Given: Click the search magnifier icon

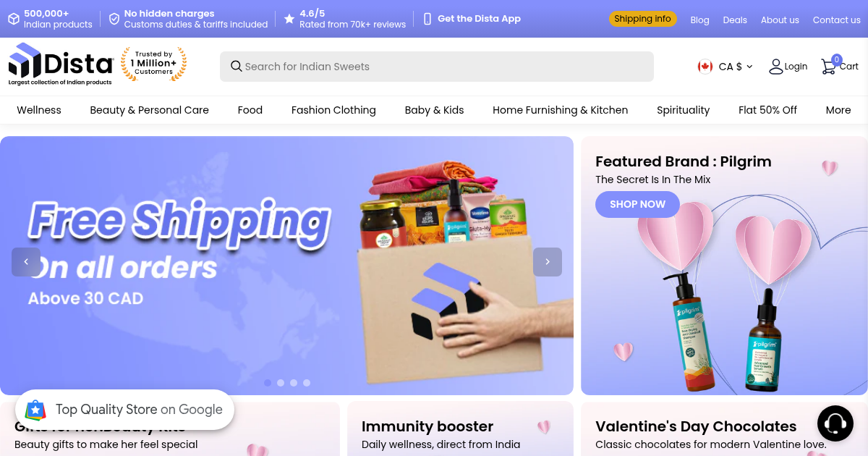Looking at the screenshot, I should 236,67.
